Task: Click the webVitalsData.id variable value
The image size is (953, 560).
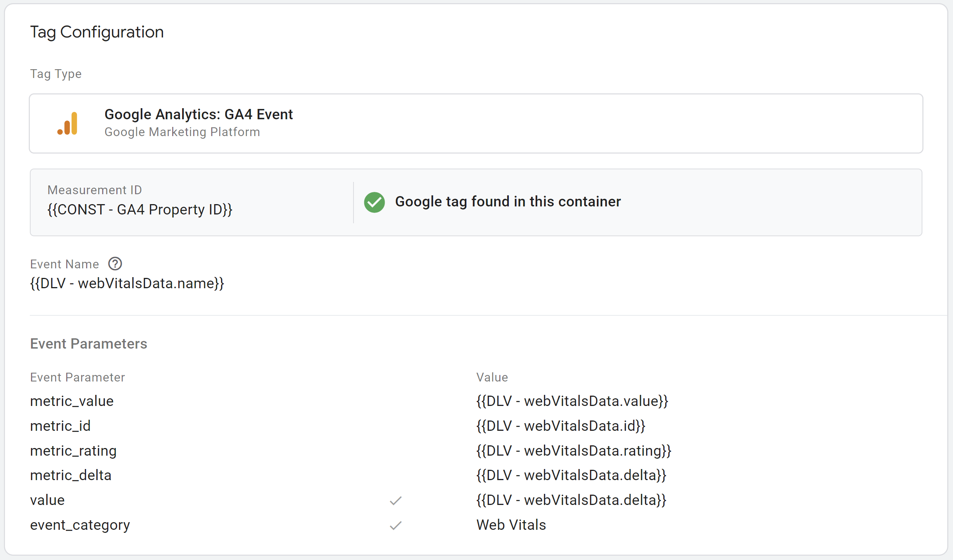Action: coord(560,426)
